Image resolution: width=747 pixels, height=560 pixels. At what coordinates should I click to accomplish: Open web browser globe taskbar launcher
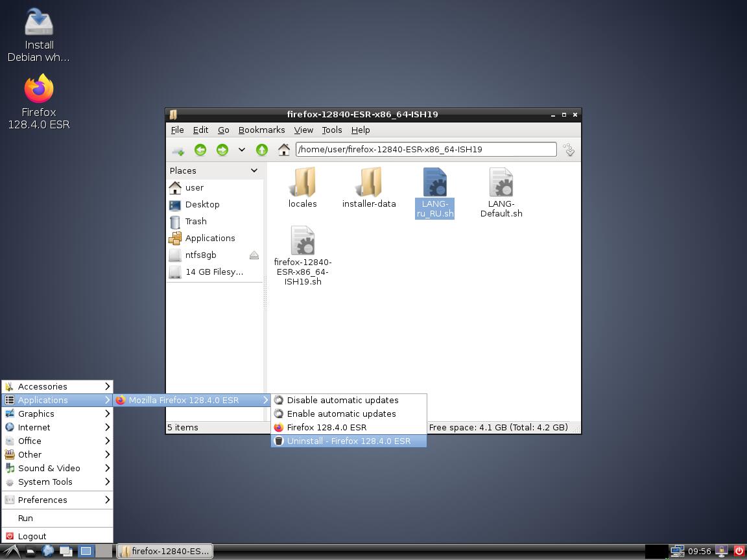click(47, 552)
